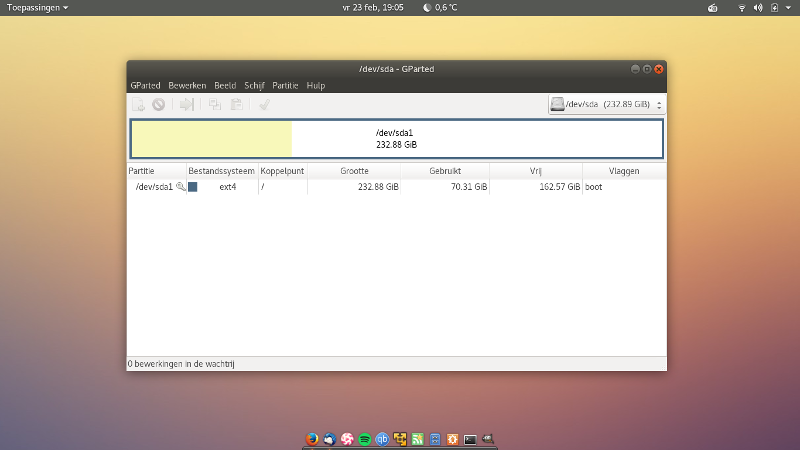The image size is (800, 450).
Task: Open the /dev/sda device selector dropdown
Action: tap(607, 105)
